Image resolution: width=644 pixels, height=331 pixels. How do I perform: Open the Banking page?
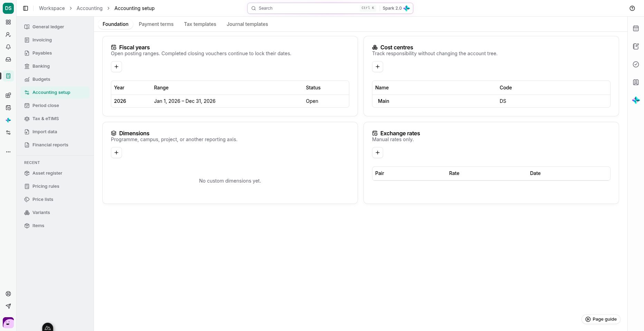point(55,66)
